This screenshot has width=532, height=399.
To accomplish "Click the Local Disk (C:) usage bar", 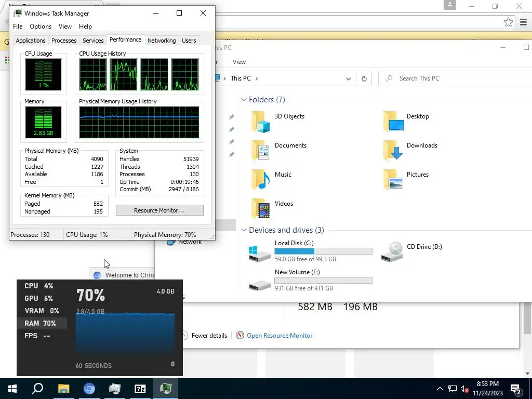I will click(323, 251).
